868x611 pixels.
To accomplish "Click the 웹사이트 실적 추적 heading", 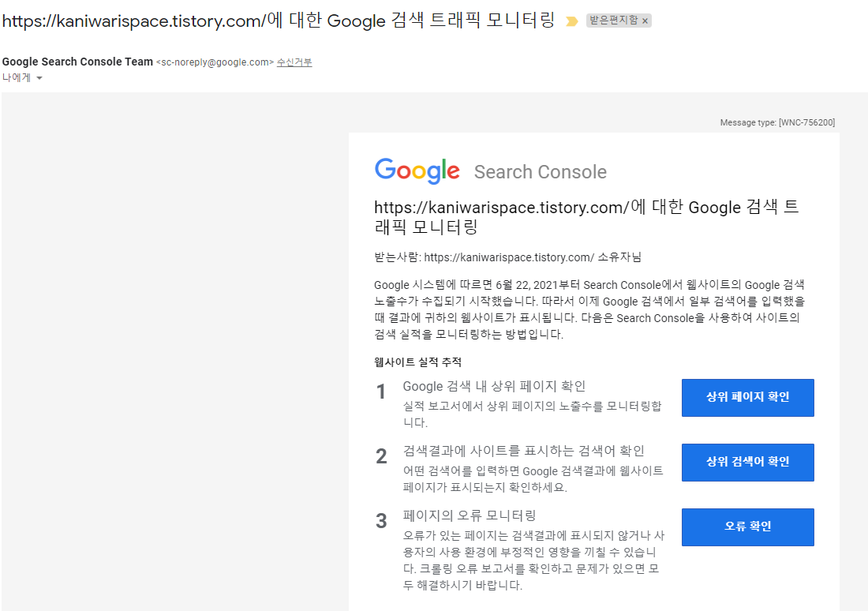I will [418, 362].
